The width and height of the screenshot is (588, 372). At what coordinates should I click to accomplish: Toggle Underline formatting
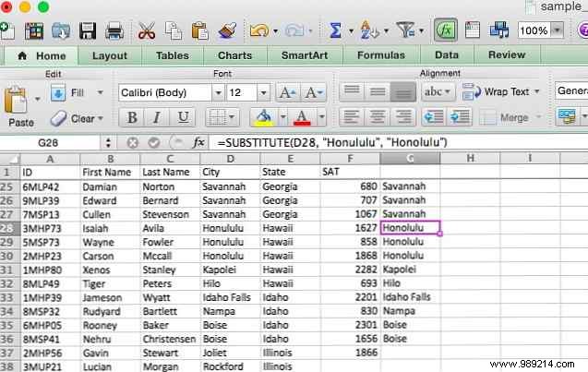pos(183,118)
